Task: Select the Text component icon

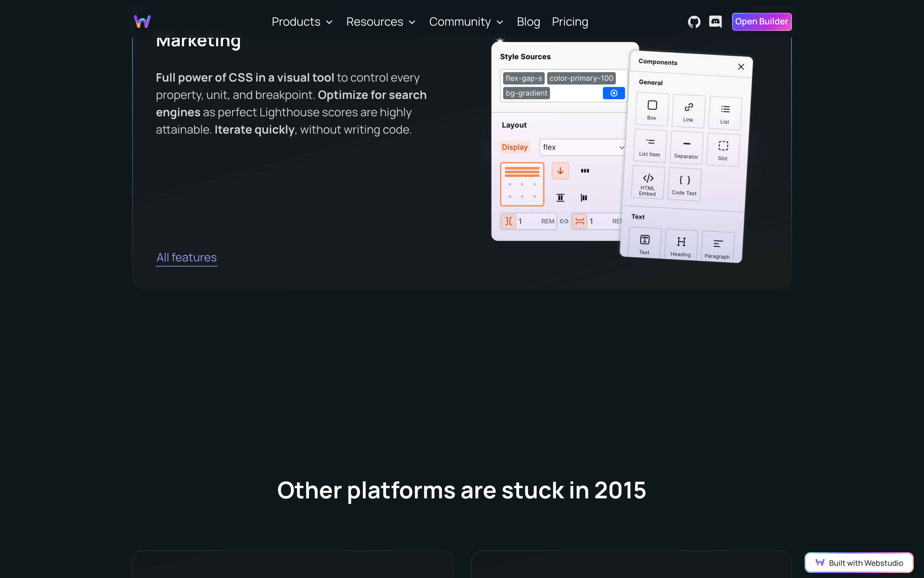Action: (x=645, y=240)
